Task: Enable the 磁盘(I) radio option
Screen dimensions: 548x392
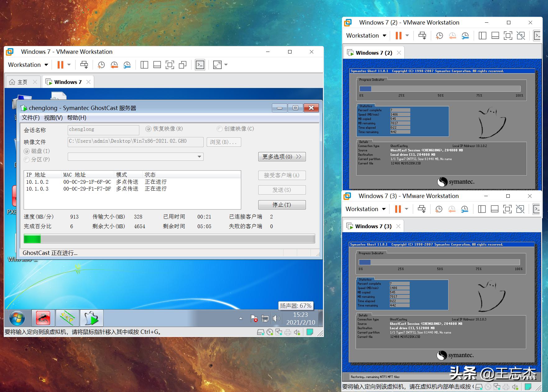Action: click(27, 151)
